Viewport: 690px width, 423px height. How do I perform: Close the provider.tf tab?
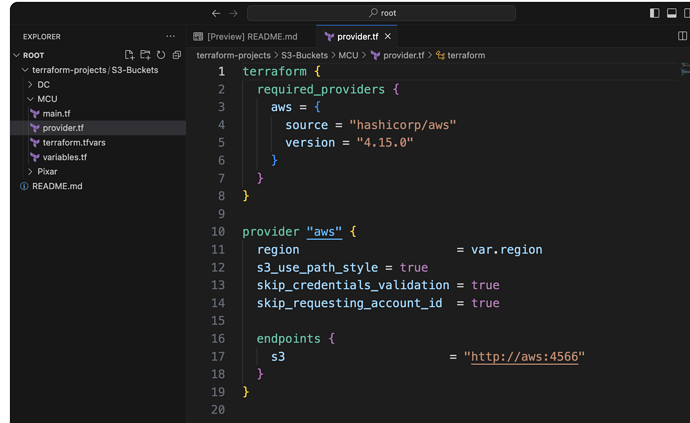388,37
